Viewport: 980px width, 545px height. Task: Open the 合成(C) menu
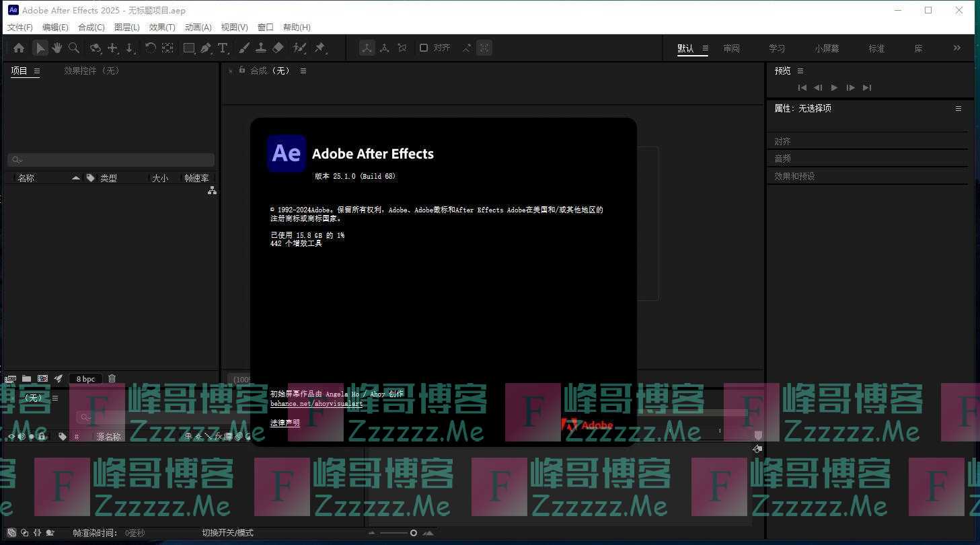[x=91, y=27]
